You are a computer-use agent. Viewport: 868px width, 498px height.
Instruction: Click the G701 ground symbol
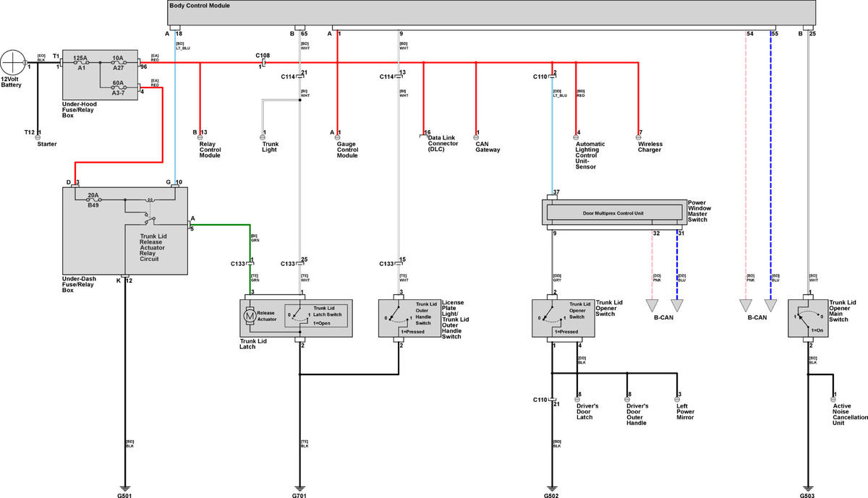point(299,487)
